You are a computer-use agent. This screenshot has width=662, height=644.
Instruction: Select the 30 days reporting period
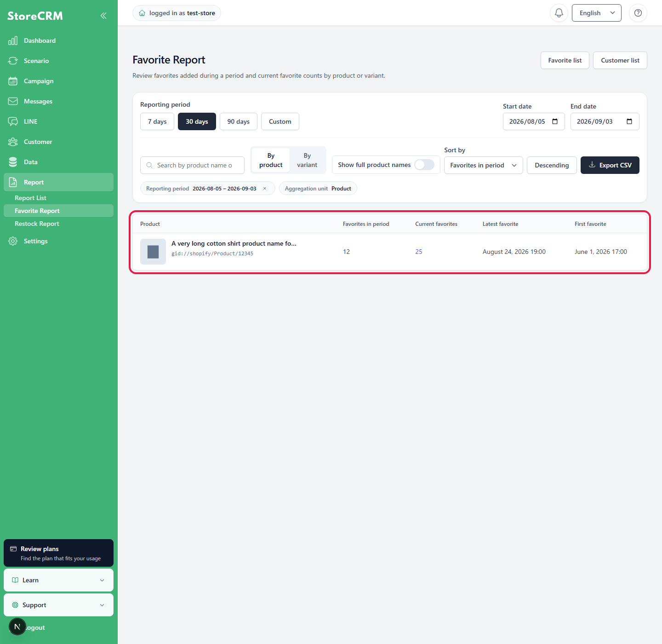pos(197,121)
